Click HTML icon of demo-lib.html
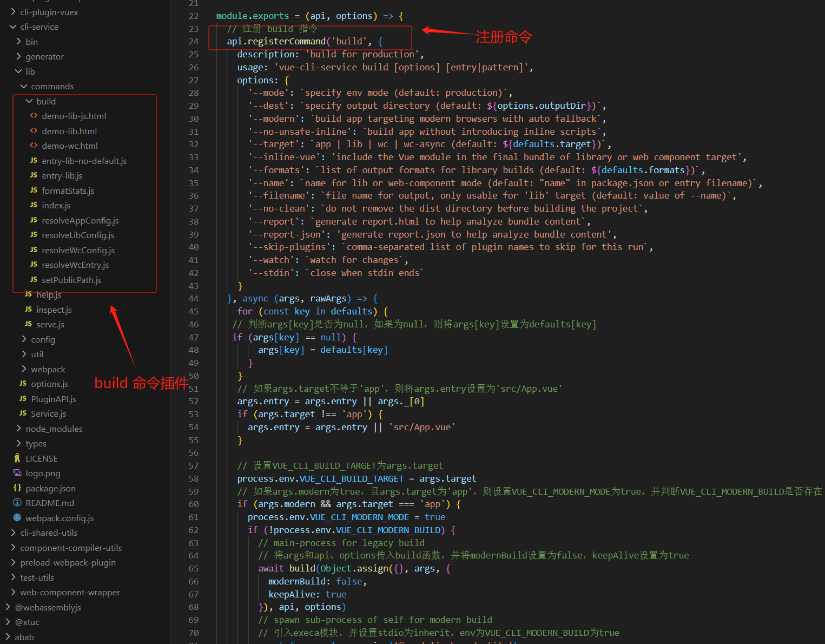Image resolution: width=825 pixels, height=644 pixels. point(34,131)
